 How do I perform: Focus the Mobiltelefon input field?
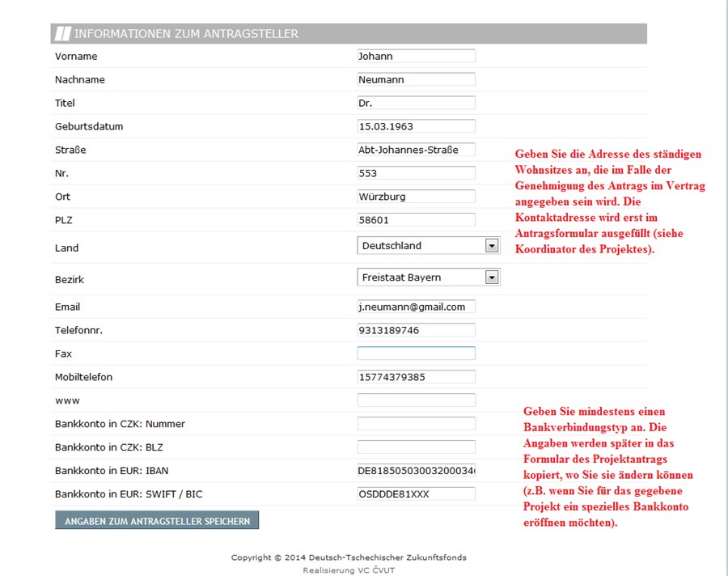[416, 377]
